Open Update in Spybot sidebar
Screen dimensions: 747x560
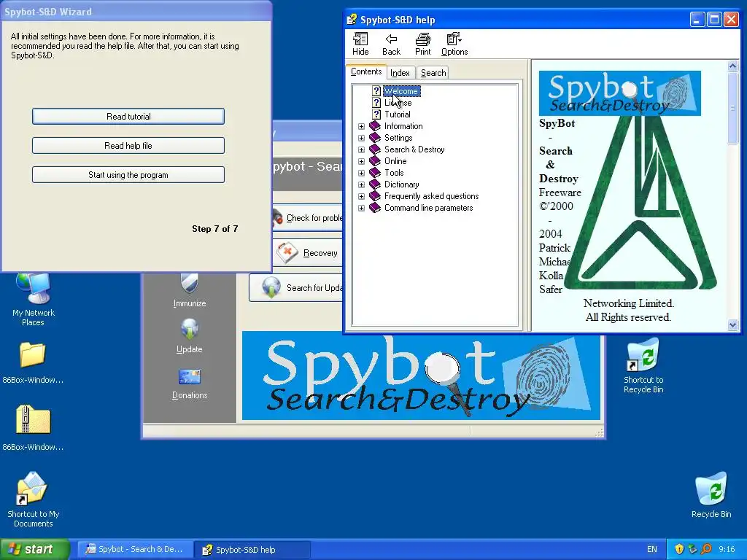click(190, 336)
